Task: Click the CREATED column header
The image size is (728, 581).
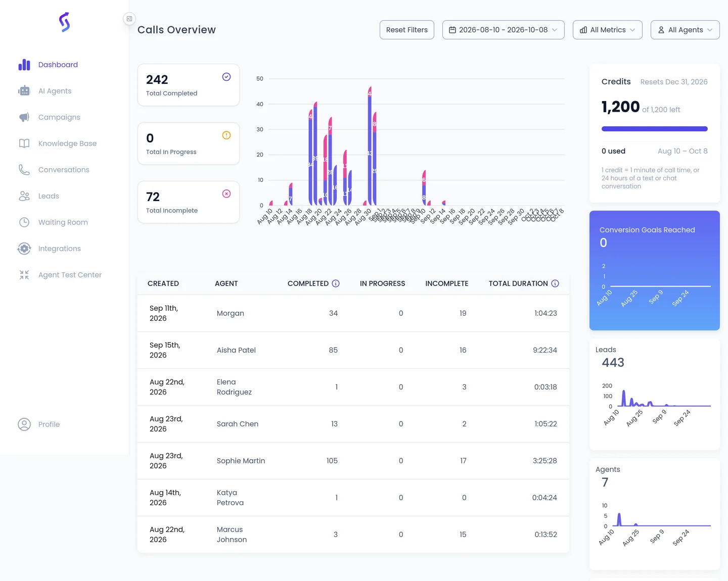Action: (163, 283)
